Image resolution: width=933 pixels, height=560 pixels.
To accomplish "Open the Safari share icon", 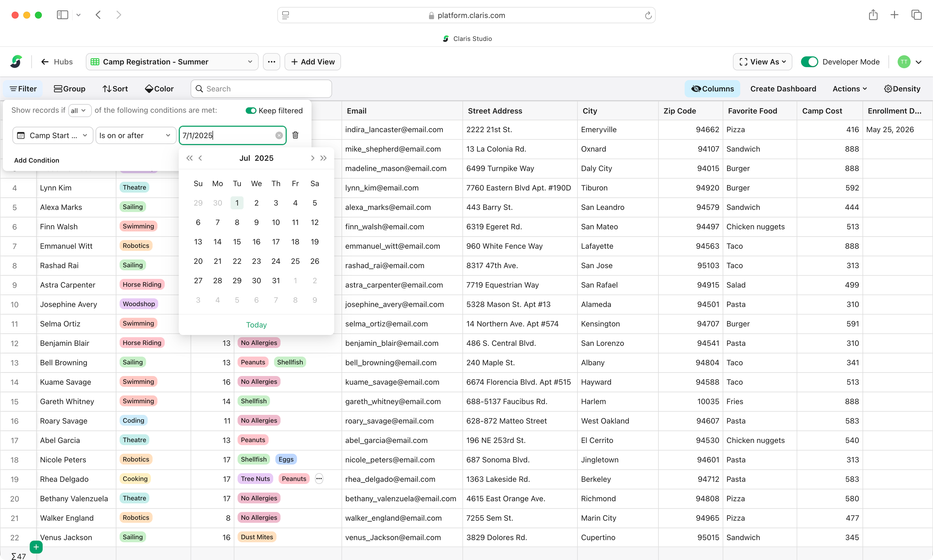I will 873,15.
